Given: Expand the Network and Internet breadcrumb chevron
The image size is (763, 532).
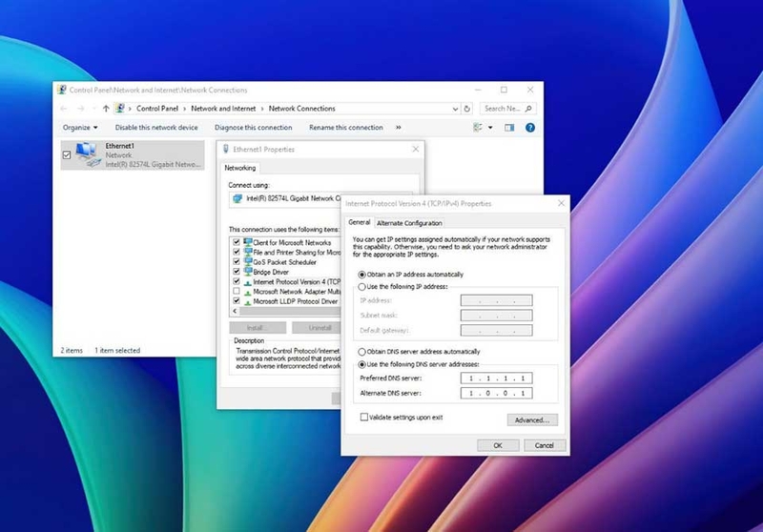Looking at the screenshot, I should click(x=262, y=109).
